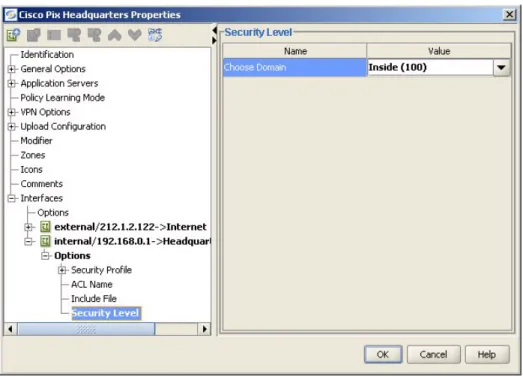
Task: Click the grayed move down arrow icon
Action: pyautogui.click(x=135, y=35)
